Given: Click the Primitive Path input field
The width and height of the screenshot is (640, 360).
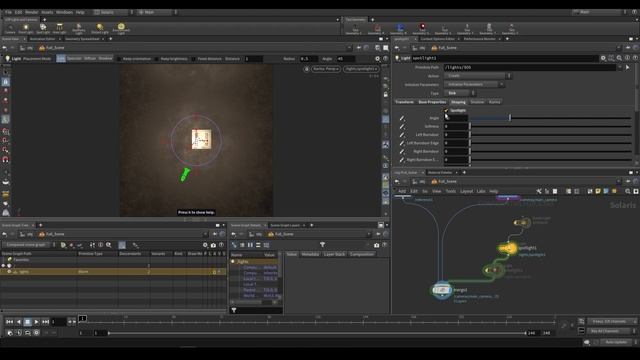Looking at the screenshot, I should (530, 67).
